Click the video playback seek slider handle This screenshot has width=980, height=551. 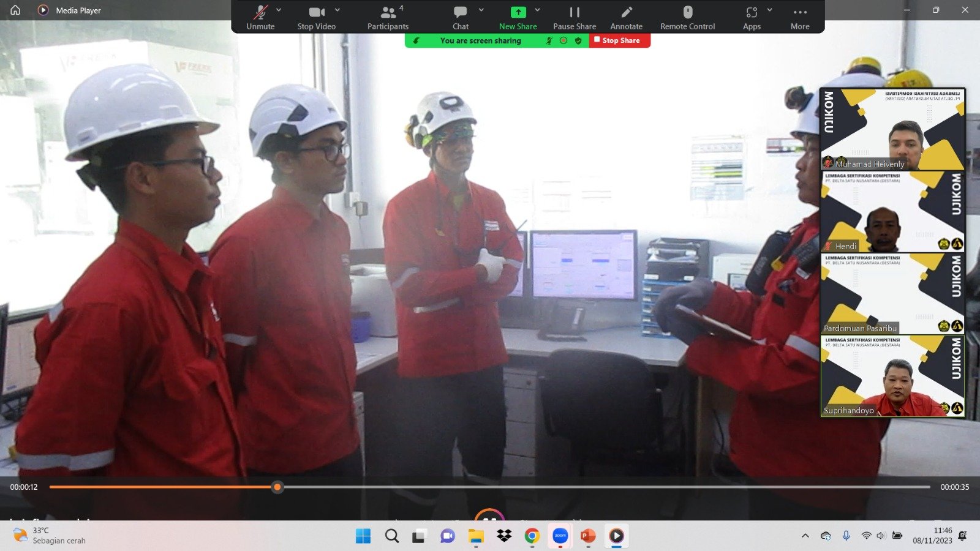[x=277, y=487]
